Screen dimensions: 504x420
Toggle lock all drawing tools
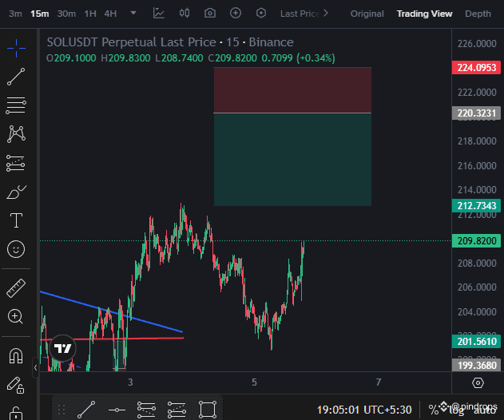(15, 414)
